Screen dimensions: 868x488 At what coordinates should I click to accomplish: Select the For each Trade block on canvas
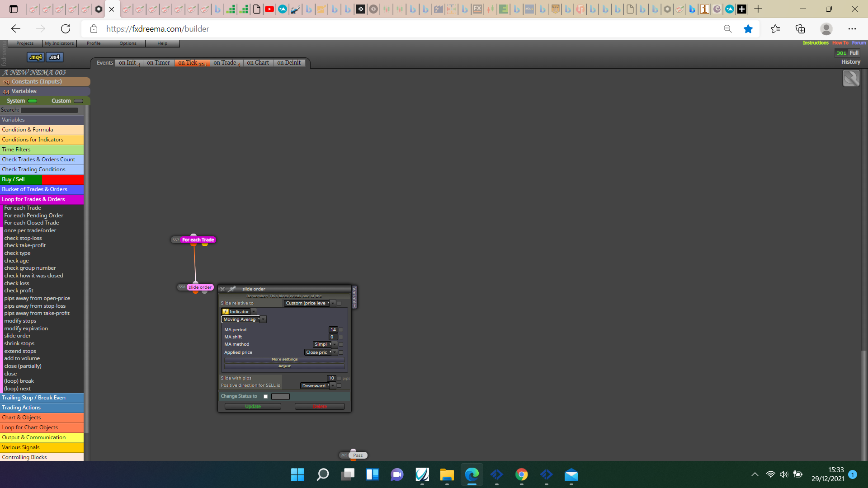pos(198,240)
